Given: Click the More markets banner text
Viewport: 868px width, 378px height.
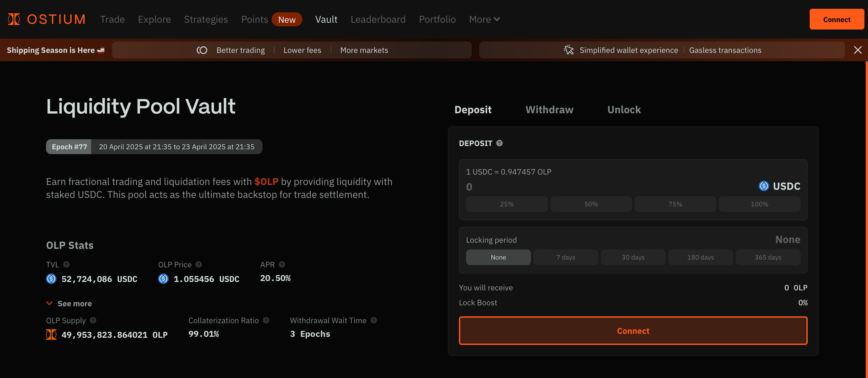Looking at the screenshot, I should click(364, 50).
